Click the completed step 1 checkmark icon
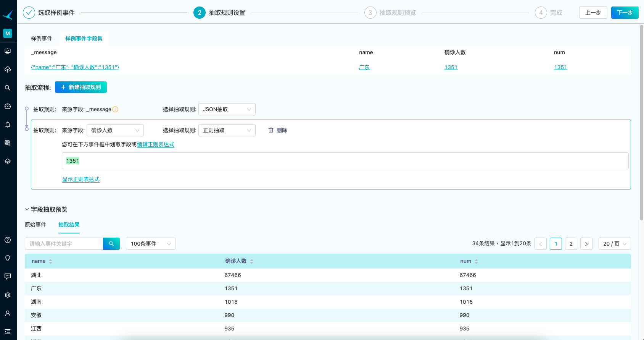Image resolution: width=644 pixels, height=340 pixels. click(x=29, y=13)
